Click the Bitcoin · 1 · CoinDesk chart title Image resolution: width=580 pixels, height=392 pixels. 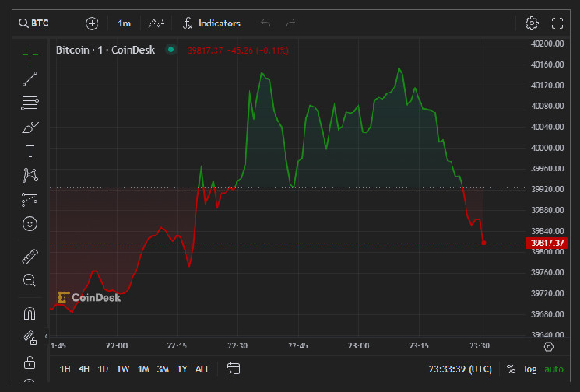point(105,50)
